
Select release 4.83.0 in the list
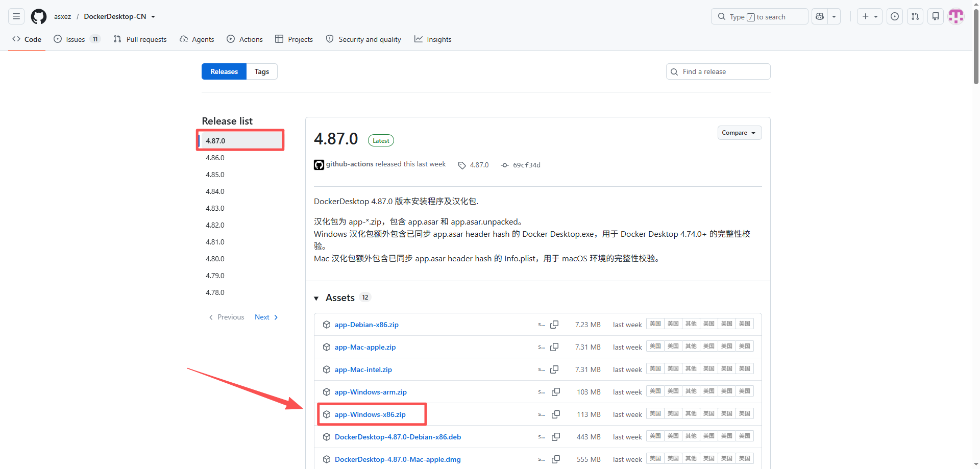pyautogui.click(x=215, y=208)
